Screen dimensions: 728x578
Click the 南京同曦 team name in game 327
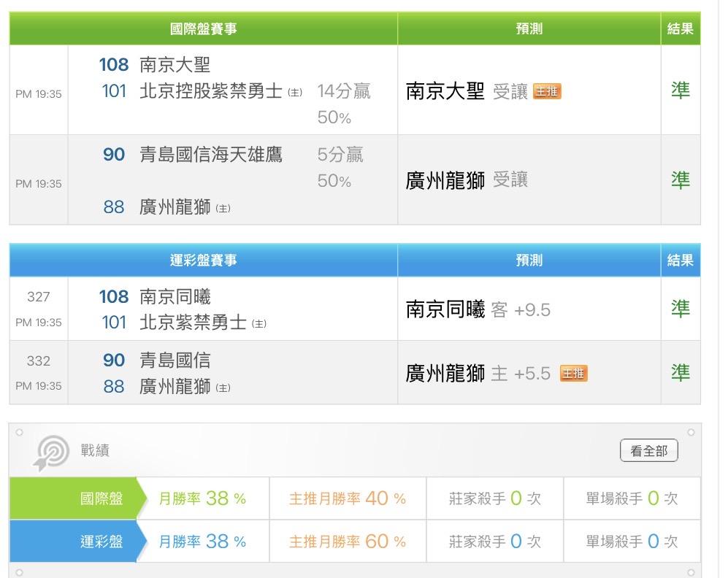[175, 297]
